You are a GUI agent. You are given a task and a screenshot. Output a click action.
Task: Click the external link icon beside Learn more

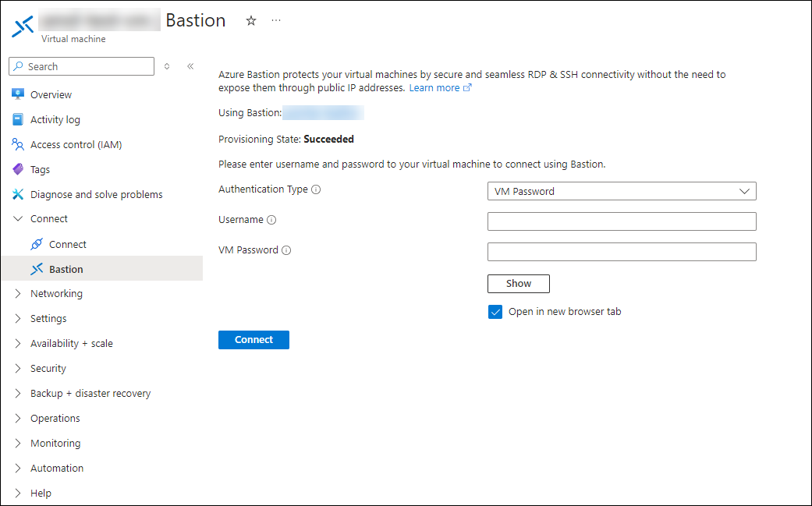[467, 87]
